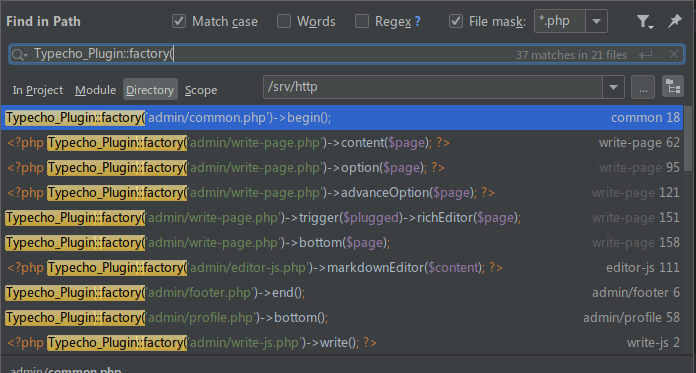The width and height of the screenshot is (696, 373).
Task: Select the Scope tab
Action: point(201,90)
